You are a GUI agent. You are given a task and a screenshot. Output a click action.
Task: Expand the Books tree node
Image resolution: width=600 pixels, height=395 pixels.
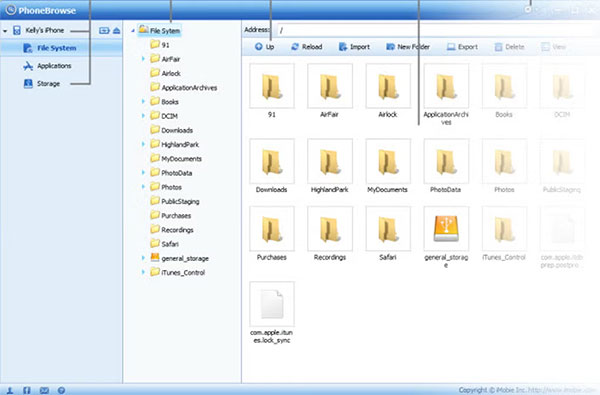click(x=143, y=101)
